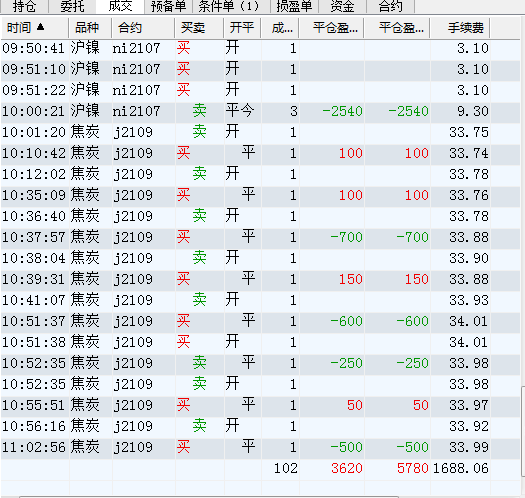Image resolution: width=525 pixels, height=498 pixels.
Task: Click the vertical scrollbar at right edge
Action: pyautogui.click(x=523, y=431)
